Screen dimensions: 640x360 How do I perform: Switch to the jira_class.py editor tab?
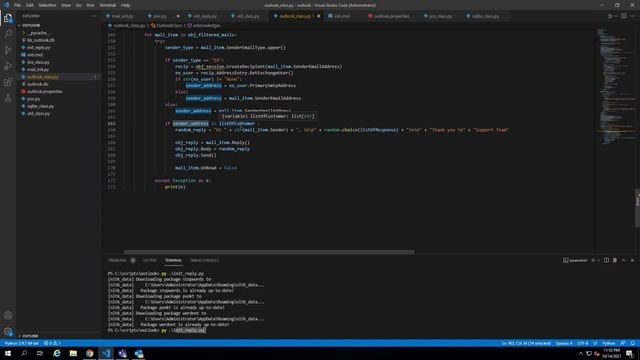coord(440,16)
